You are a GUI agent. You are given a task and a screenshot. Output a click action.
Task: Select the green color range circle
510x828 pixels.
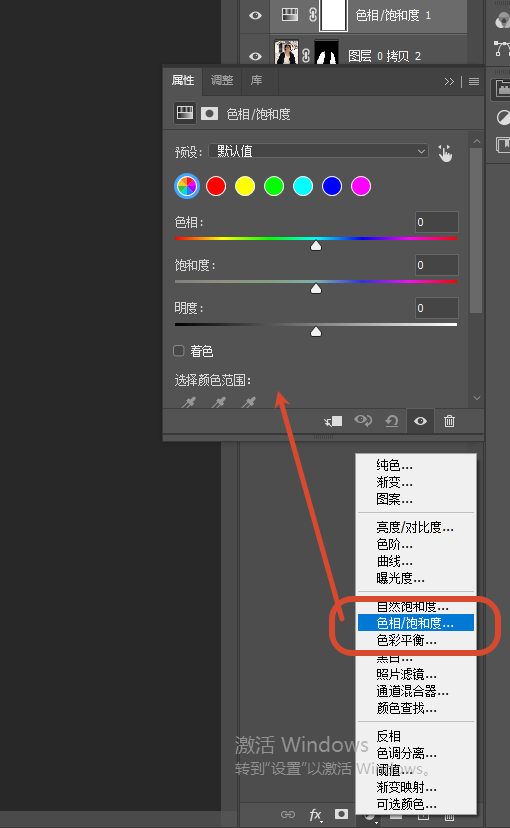pos(274,186)
